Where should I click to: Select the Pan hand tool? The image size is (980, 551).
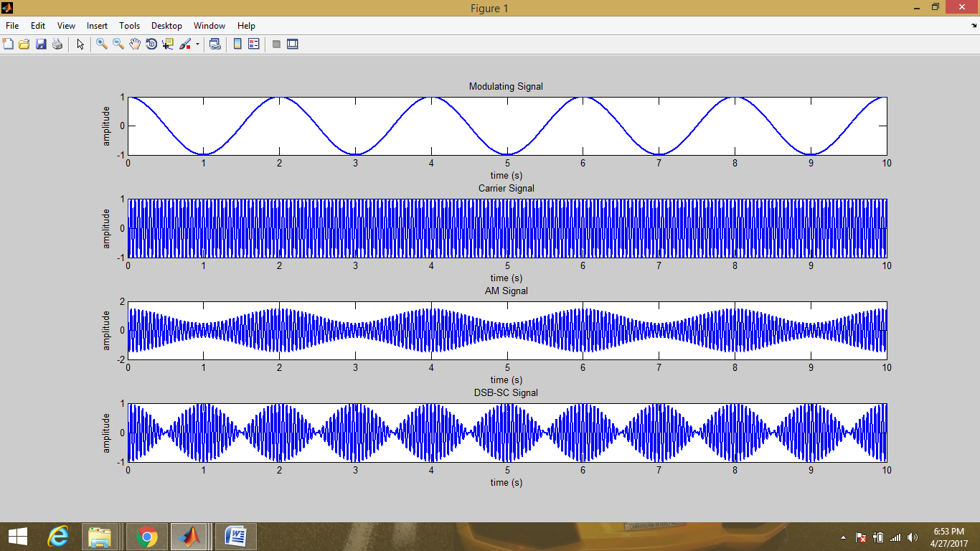click(x=135, y=44)
